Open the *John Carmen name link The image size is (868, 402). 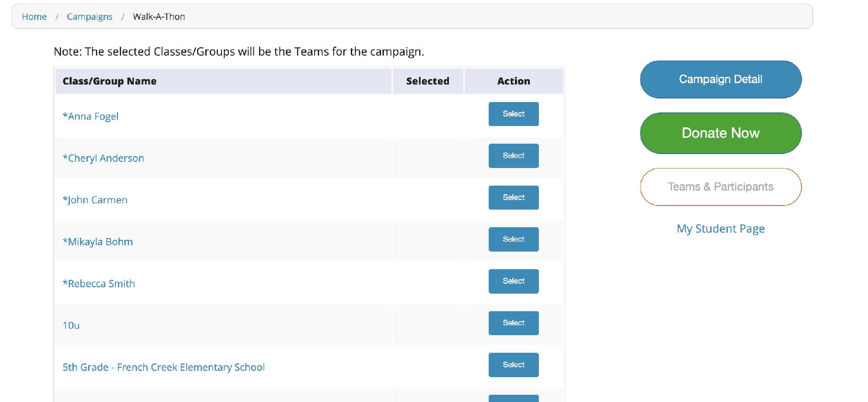(x=95, y=200)
